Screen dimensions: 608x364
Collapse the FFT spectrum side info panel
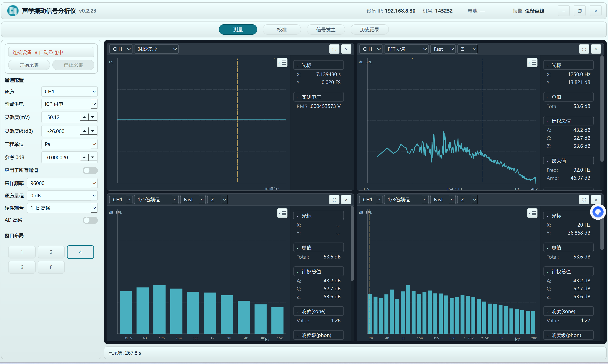point(532,63)
